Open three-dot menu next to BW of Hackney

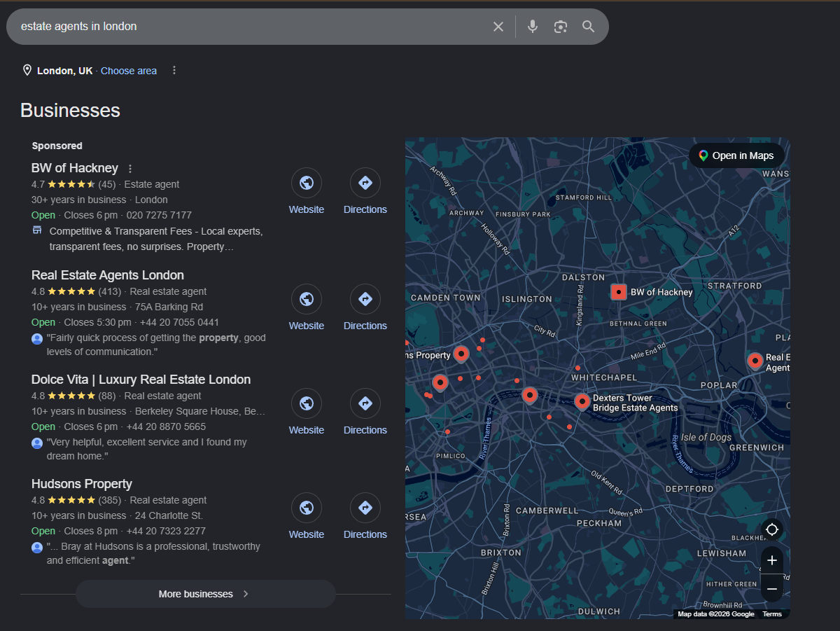130,169
